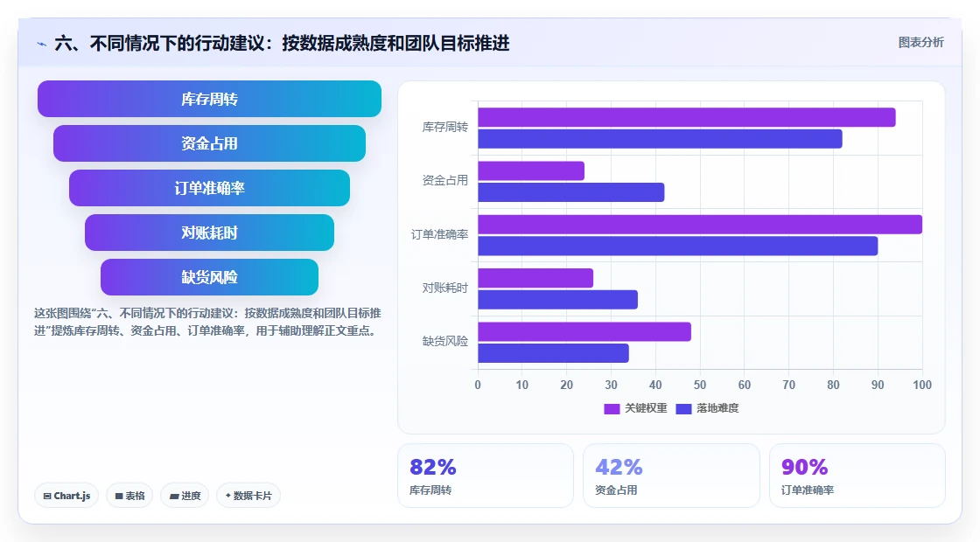Screen dimensions: 980x542
Task: Select the 缺货风险 funnel bar
Action: [209, 277]
